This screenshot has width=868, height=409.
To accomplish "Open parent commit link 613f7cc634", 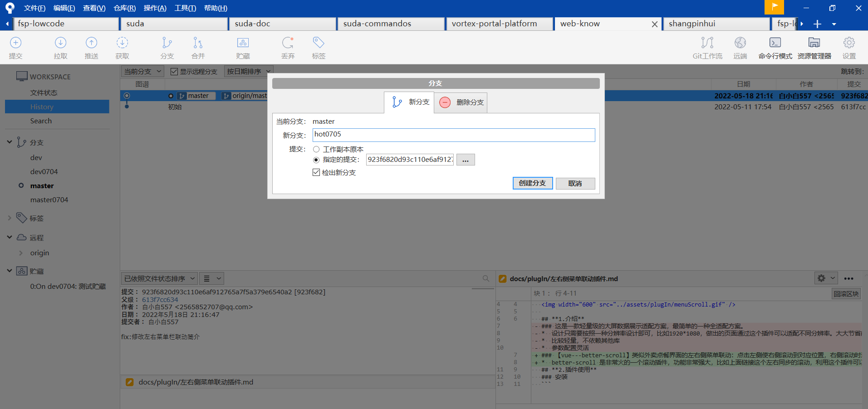I will pyautogui.click(x=160, y=300).
